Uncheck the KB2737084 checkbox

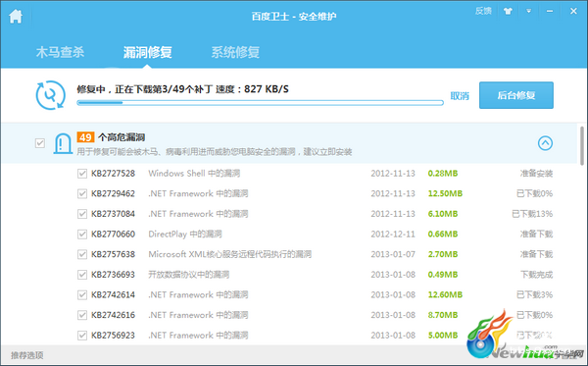point(82,214)
